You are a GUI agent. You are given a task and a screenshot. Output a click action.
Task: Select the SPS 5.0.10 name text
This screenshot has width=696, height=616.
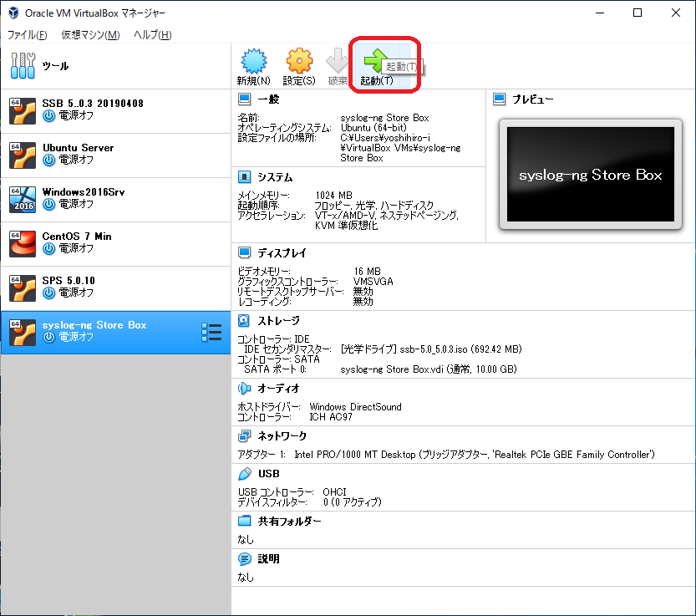[x=69, y=281]
